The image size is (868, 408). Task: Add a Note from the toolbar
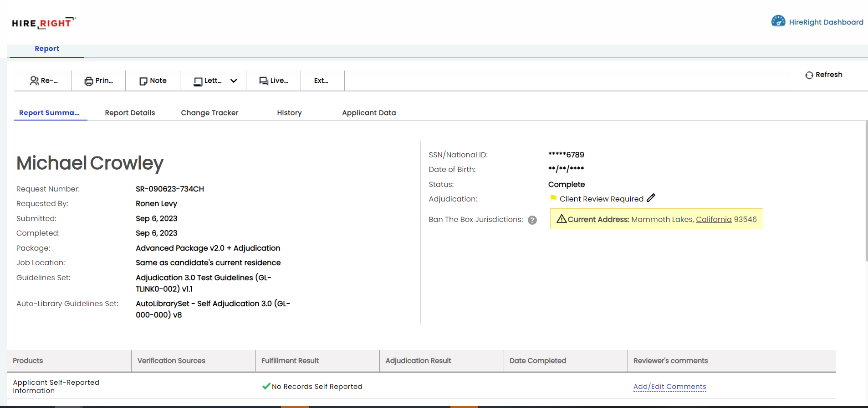(153, 81)
